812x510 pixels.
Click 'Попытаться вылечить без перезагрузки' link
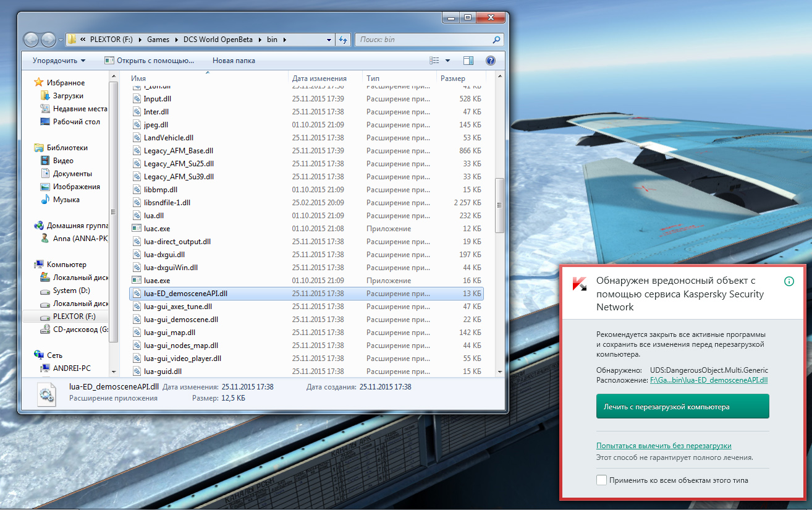click(664, 446)
